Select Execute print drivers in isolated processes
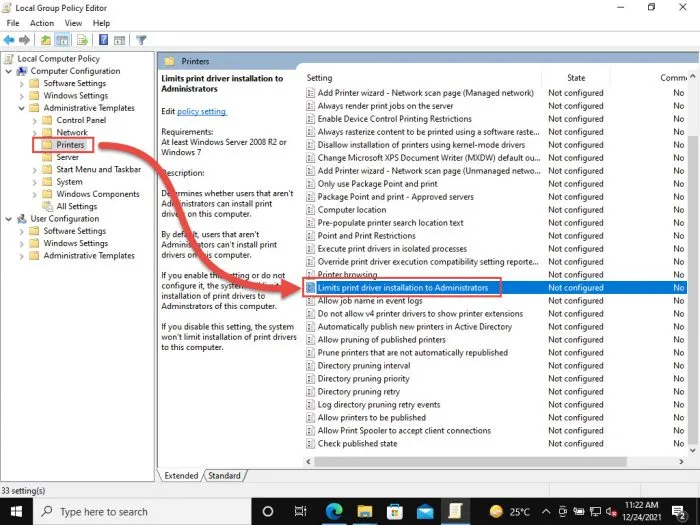Image resolution: width=700 pixels, height=525 pixels. tap(495, 249)
